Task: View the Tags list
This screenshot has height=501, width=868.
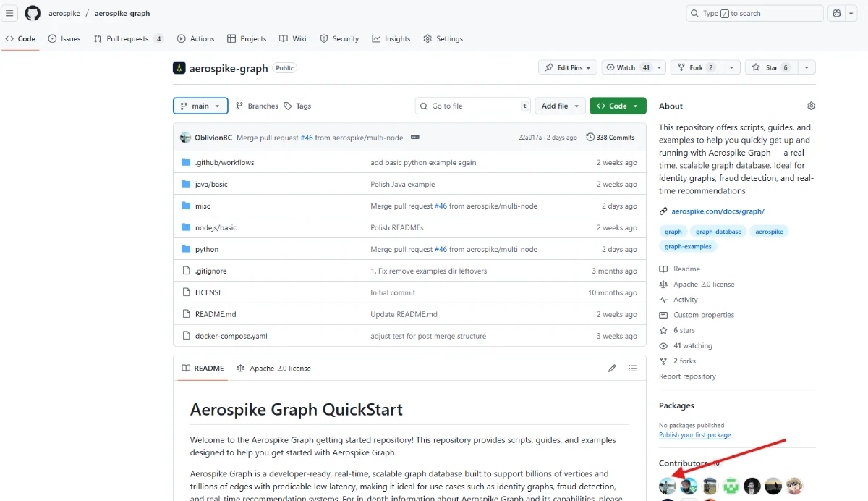Action: (x=297, y=106)
